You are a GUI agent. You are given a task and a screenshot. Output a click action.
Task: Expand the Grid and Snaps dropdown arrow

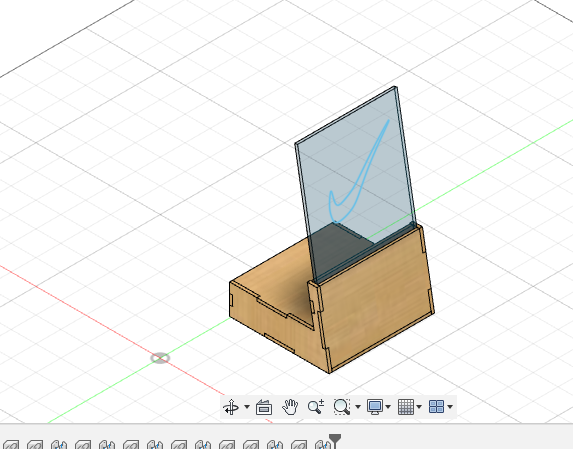tap(419, 407)
